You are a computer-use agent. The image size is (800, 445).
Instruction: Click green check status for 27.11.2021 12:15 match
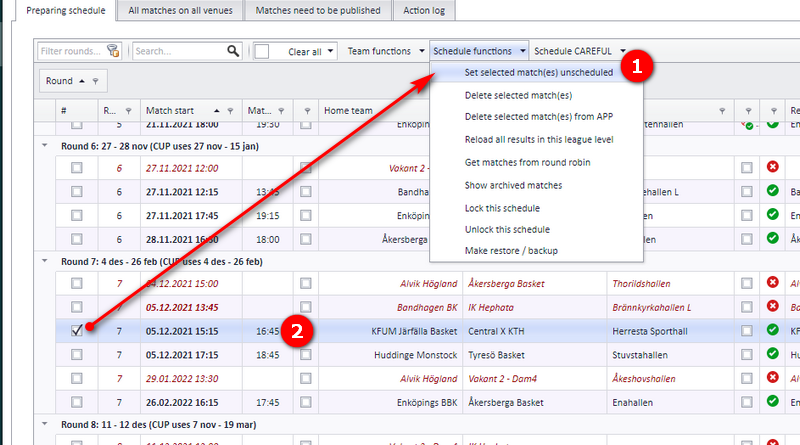[x=772, y=191]
